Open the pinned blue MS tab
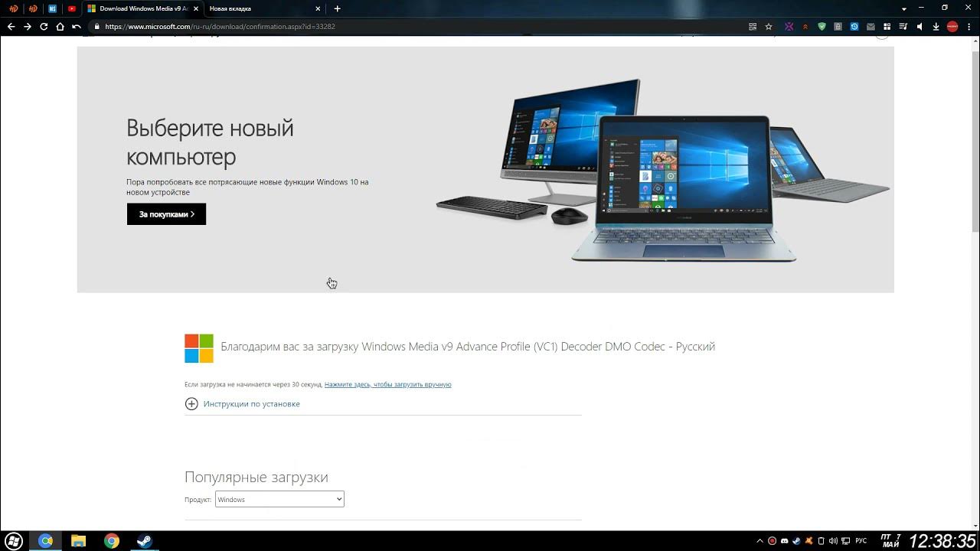 pyautogui.click(x=52, y=8)
